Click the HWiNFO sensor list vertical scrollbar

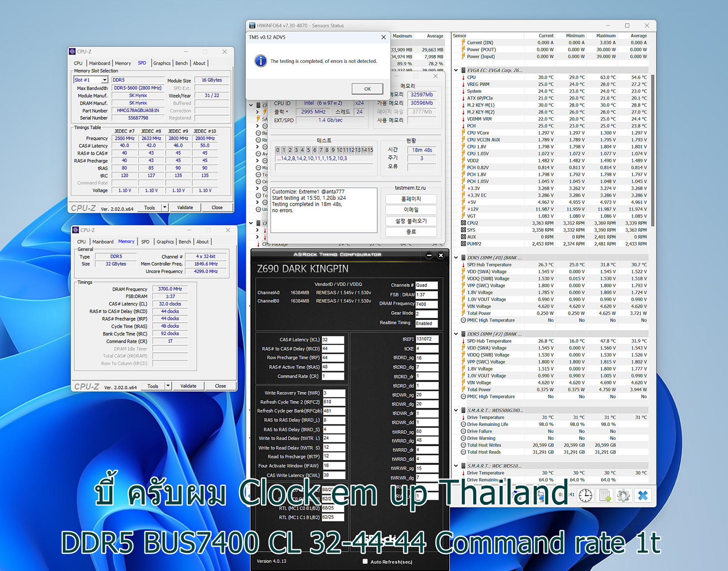(x=653, y=150)
